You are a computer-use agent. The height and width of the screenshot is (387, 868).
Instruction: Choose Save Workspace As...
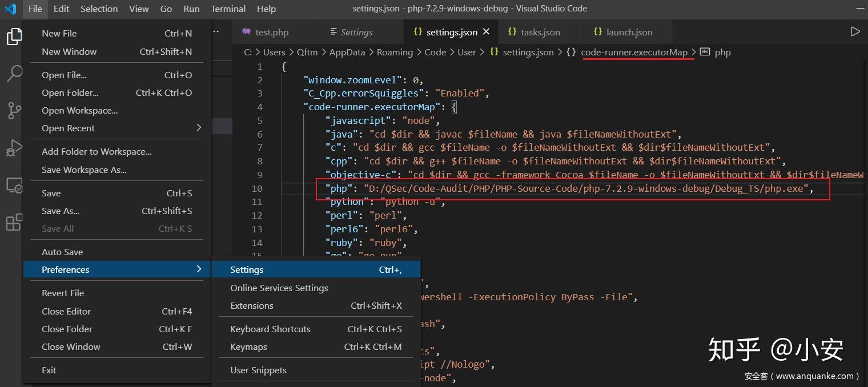116,170
